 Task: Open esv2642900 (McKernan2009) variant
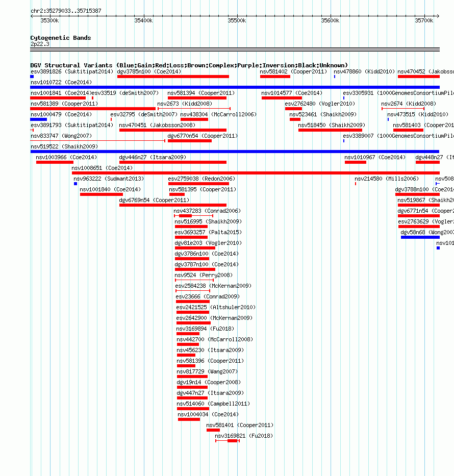point(214,318)
